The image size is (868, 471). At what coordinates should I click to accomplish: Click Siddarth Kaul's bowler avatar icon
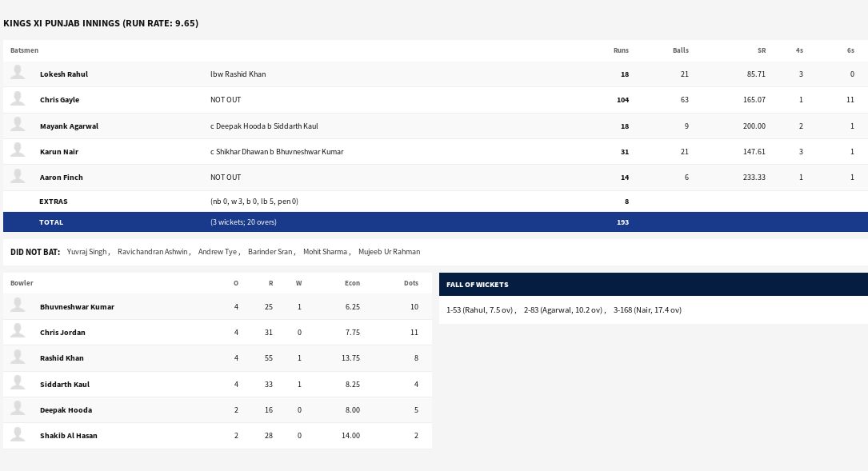tap(18, 383)
